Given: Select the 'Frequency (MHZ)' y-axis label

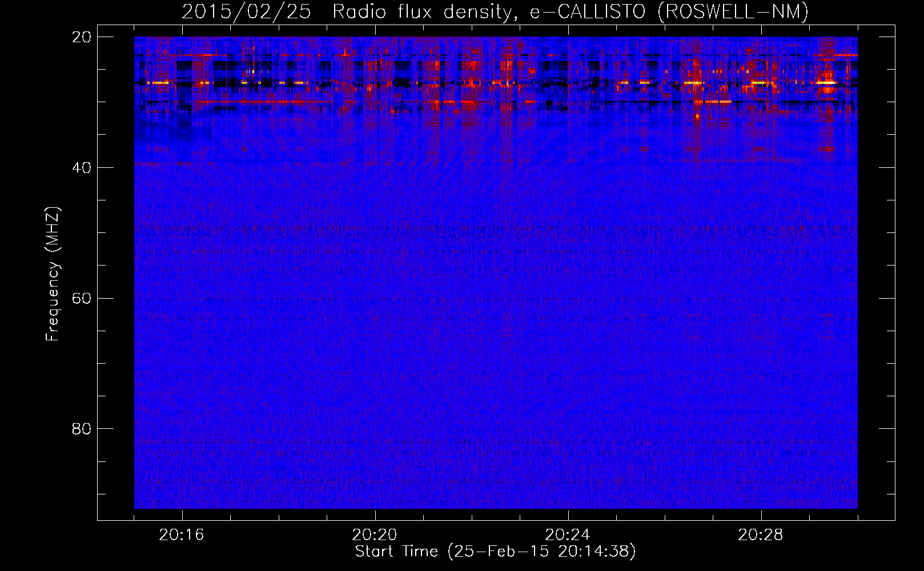Looking at the screenshot, I should click(x=53, y=274).
